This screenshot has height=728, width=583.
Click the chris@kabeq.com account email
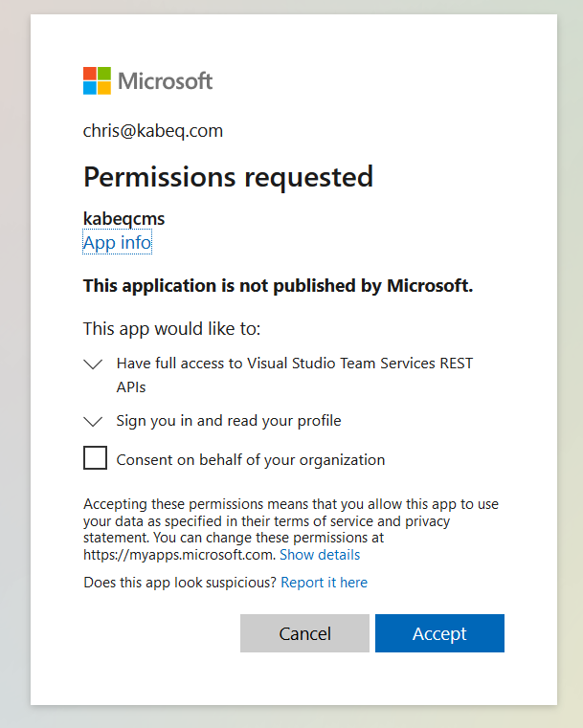153,131
